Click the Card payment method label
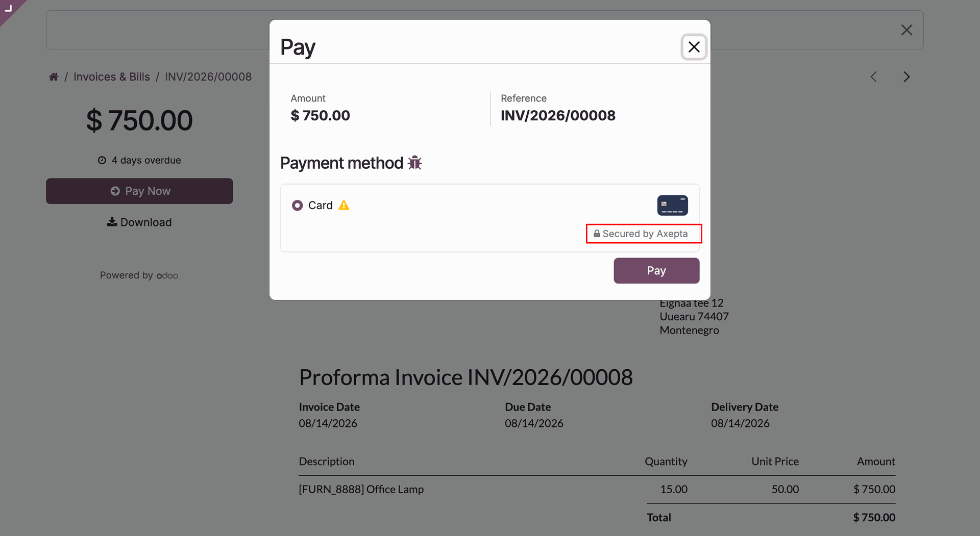The height and width of the screenshot is (536, 980). point(321,205)
